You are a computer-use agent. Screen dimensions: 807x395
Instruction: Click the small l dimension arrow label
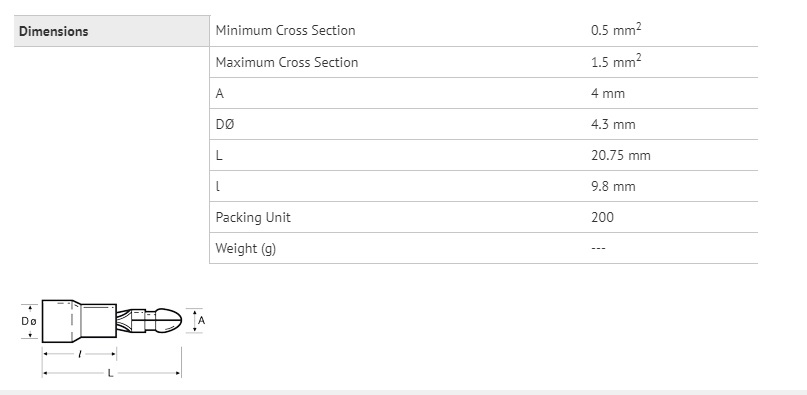79,354
